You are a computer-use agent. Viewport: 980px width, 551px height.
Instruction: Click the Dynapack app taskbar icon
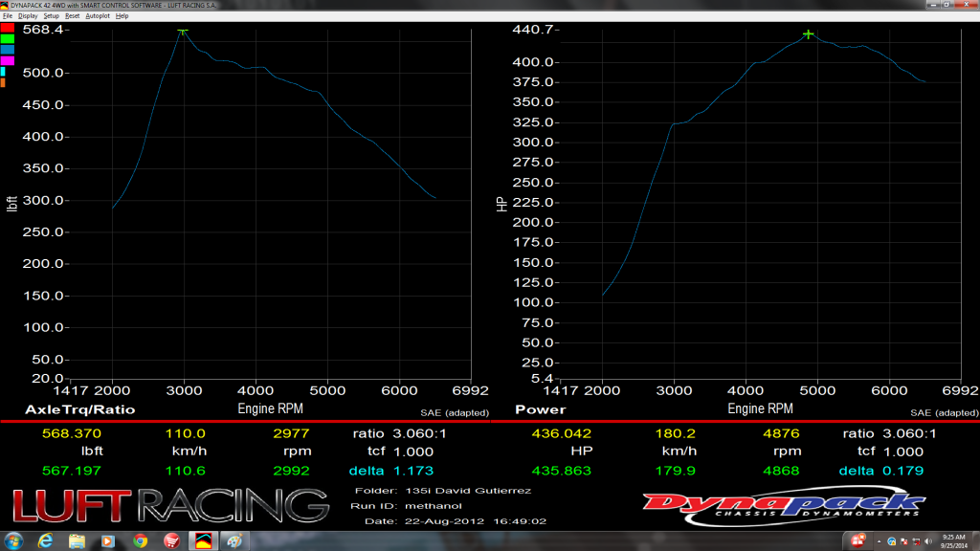[x=203, y=540]
